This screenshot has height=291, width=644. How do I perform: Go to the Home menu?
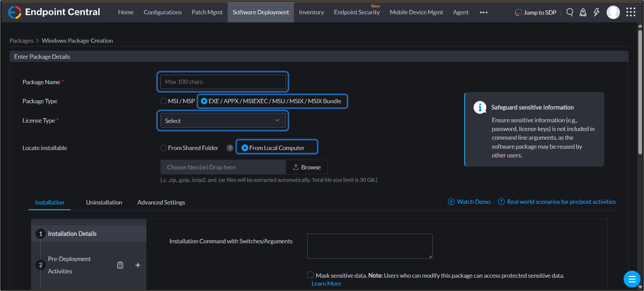(126, 12)
